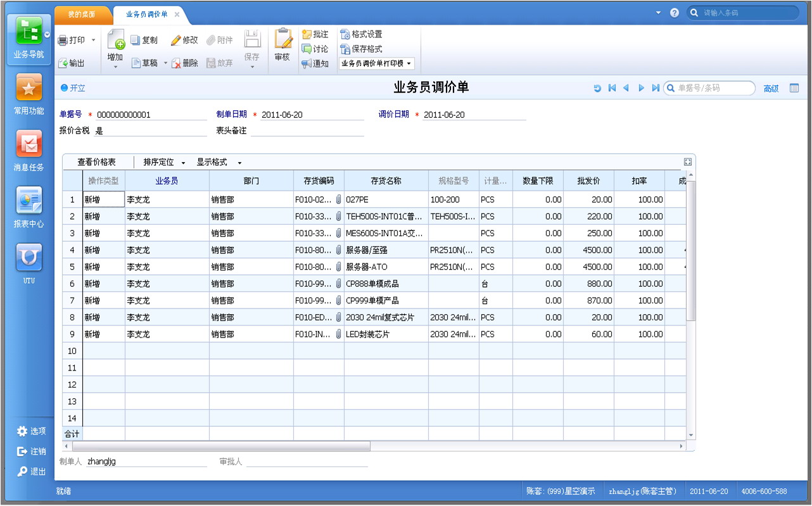Open 报表中心 report center icon
The image size is (812, 506).
tap(29, 200)
